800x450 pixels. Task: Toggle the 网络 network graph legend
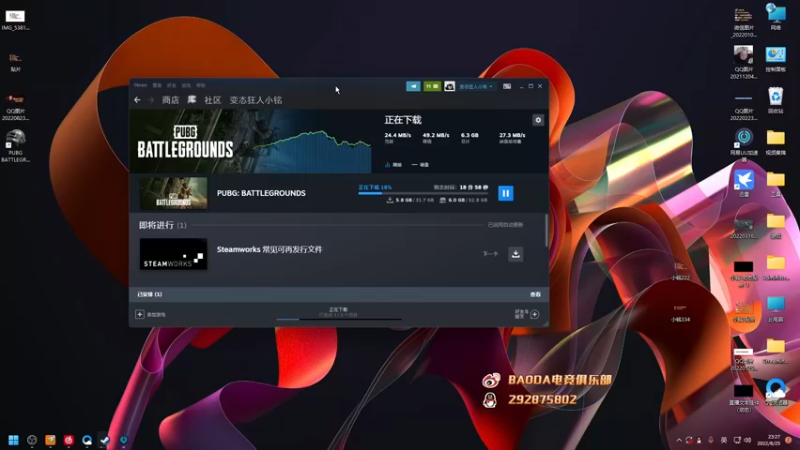coord(393,165)
